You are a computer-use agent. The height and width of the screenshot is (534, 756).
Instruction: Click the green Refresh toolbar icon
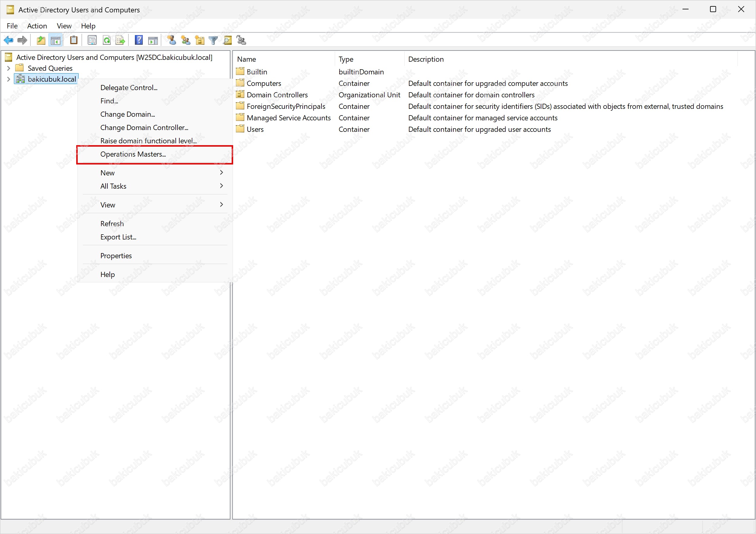[x=107, y=41]
